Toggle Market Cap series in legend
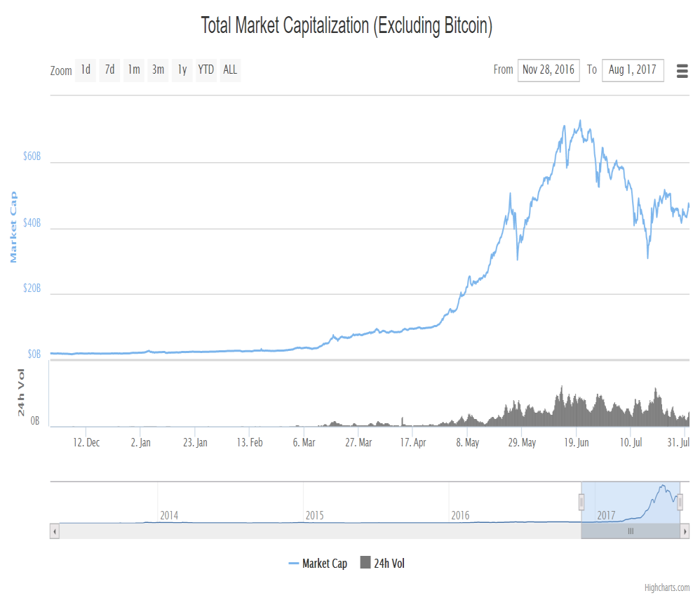 [x=318, y=563]
